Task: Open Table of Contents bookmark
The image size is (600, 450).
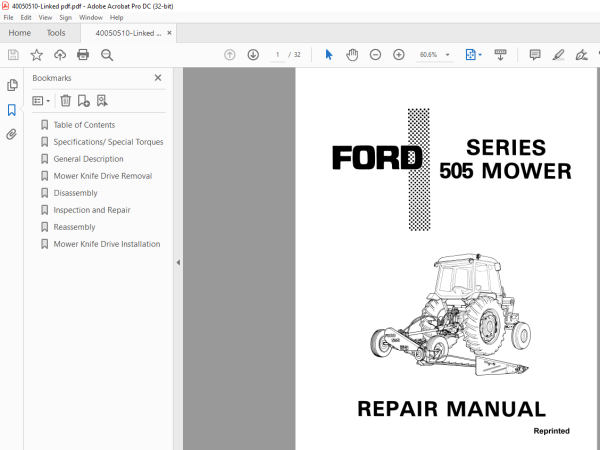Action: 84,125
